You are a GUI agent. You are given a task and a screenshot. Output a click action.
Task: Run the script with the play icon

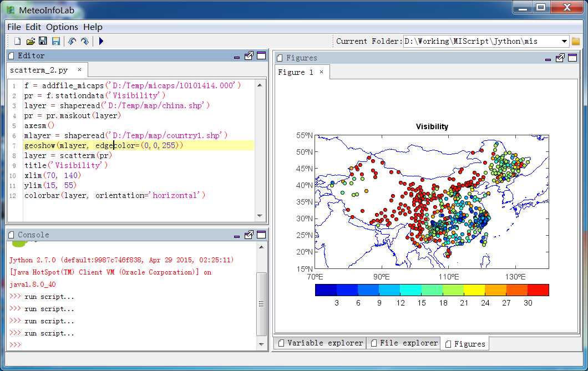pos(101,41)
